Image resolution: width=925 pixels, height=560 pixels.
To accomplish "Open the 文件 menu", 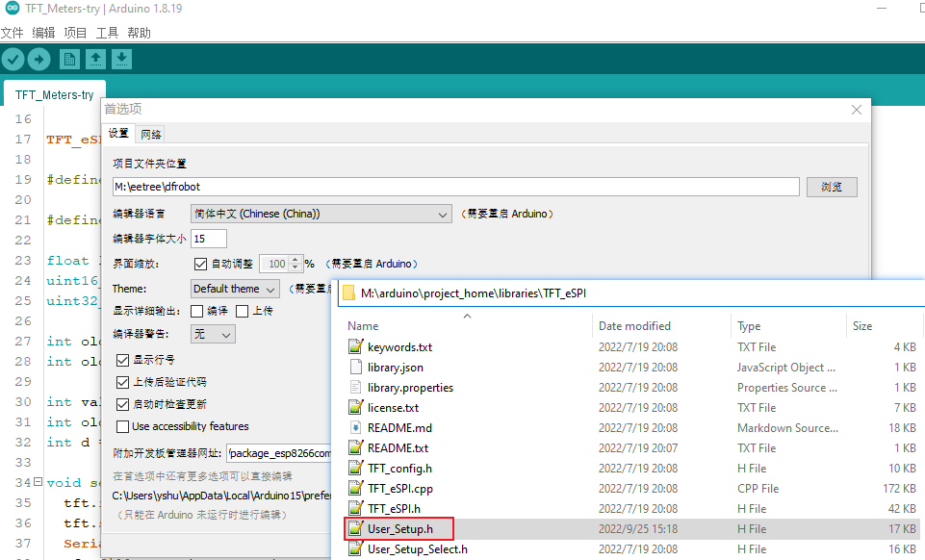I will 12,33.
